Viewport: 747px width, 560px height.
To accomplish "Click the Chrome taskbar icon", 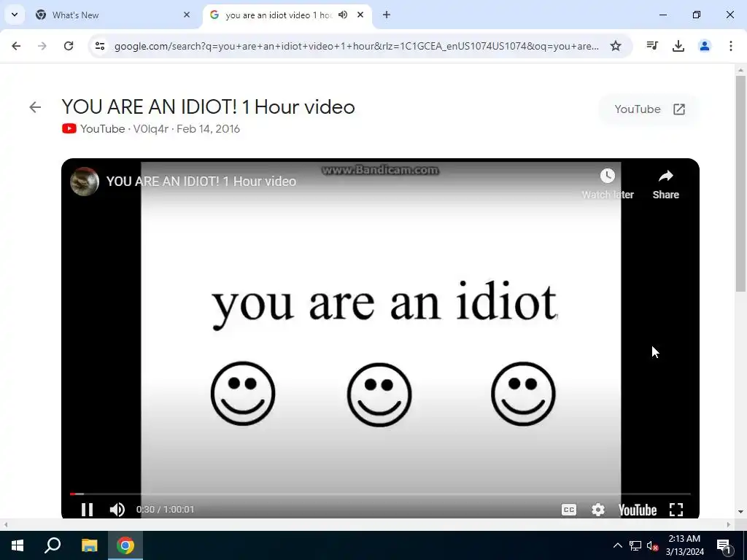I will tap(125, 545).
